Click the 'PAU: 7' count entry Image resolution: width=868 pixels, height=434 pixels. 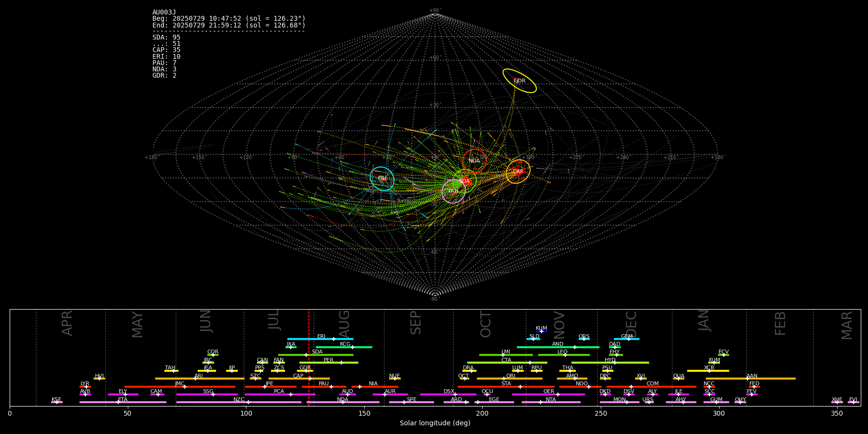coord(164,63)
